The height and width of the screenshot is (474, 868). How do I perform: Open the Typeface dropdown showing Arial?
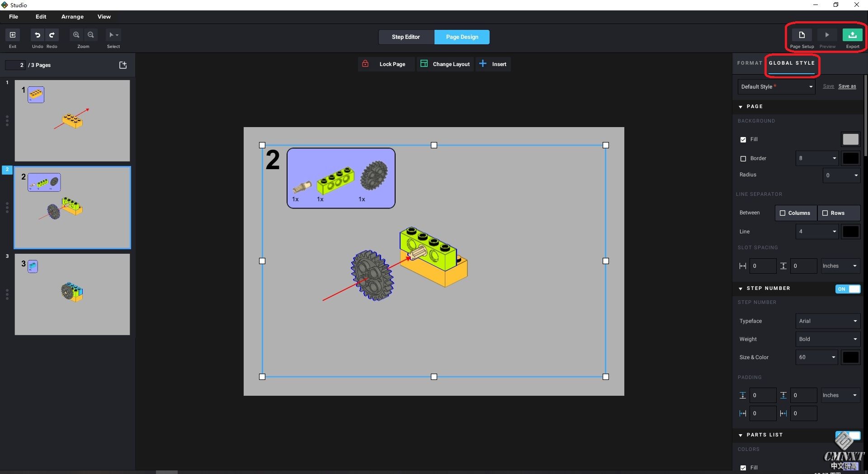click(827, 321)
